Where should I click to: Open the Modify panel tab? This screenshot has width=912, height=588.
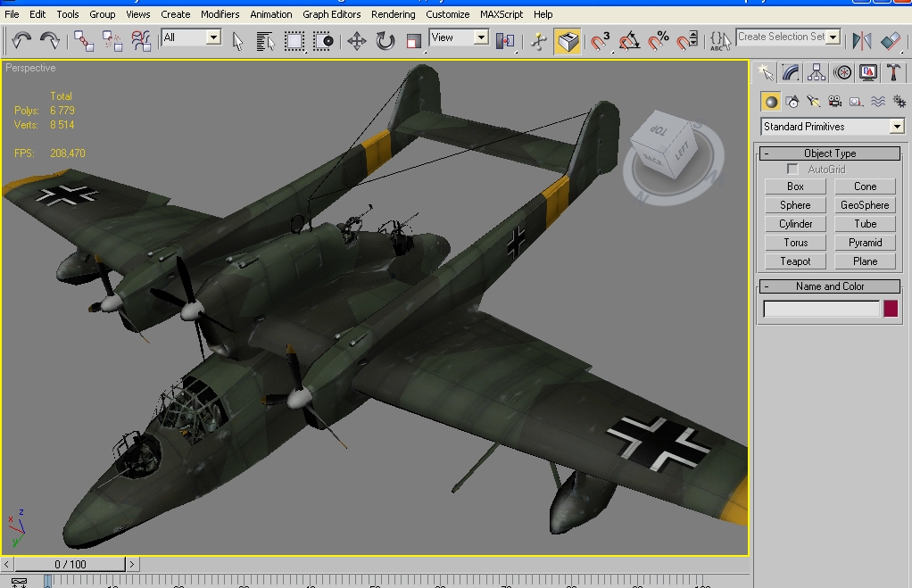(791, 72)
